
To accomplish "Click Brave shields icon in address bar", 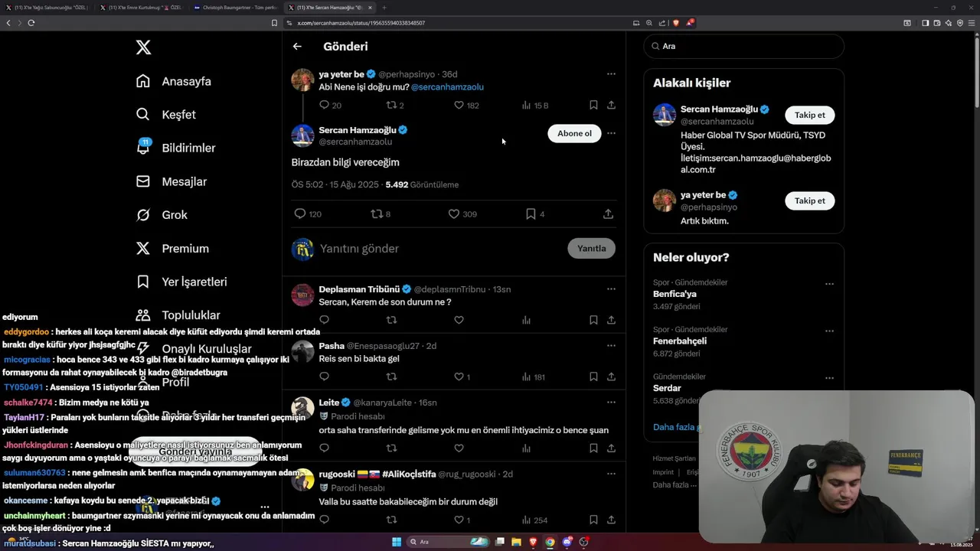I will 676,23.
